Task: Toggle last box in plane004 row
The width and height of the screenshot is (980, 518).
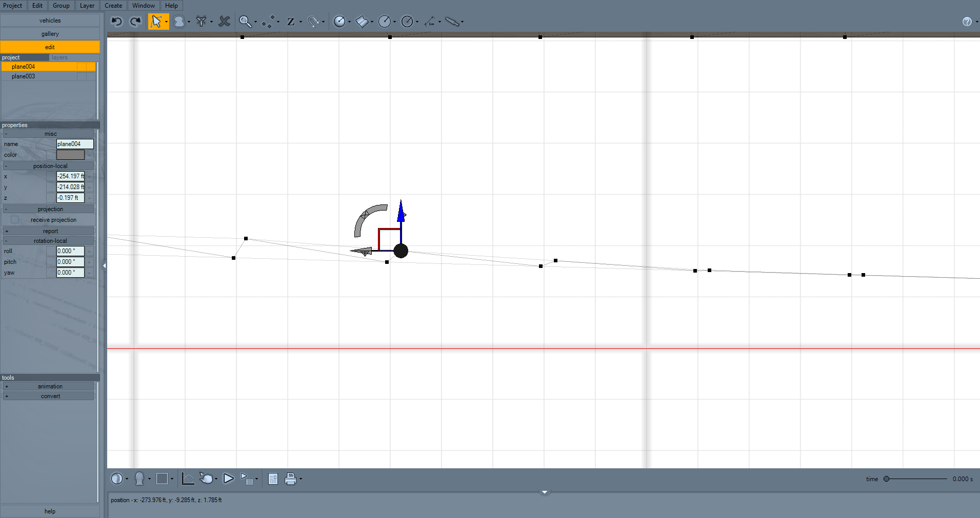Action: click(x=91, y=67)
